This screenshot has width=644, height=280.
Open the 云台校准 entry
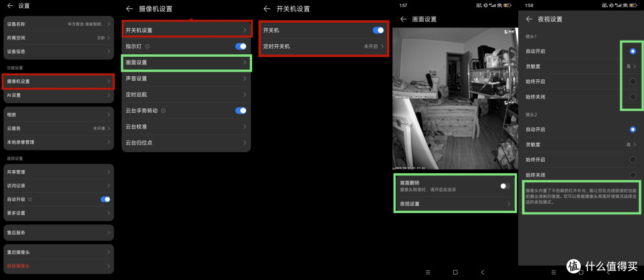(x=187, y=127)
